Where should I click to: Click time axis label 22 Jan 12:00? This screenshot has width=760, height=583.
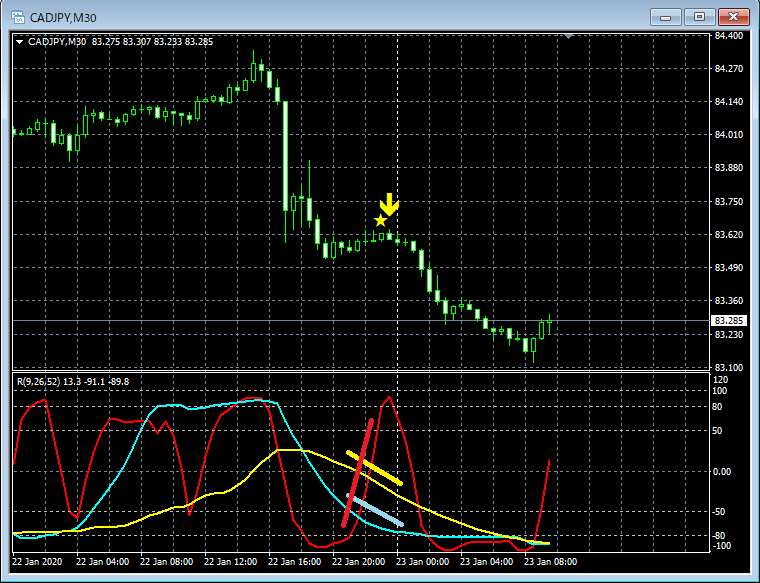[231, 562]
